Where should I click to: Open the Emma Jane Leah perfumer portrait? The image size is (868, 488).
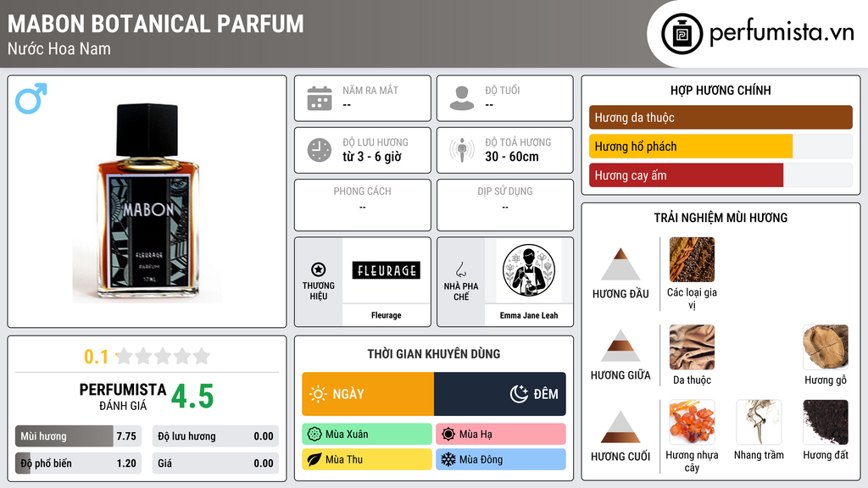(529, 270)
